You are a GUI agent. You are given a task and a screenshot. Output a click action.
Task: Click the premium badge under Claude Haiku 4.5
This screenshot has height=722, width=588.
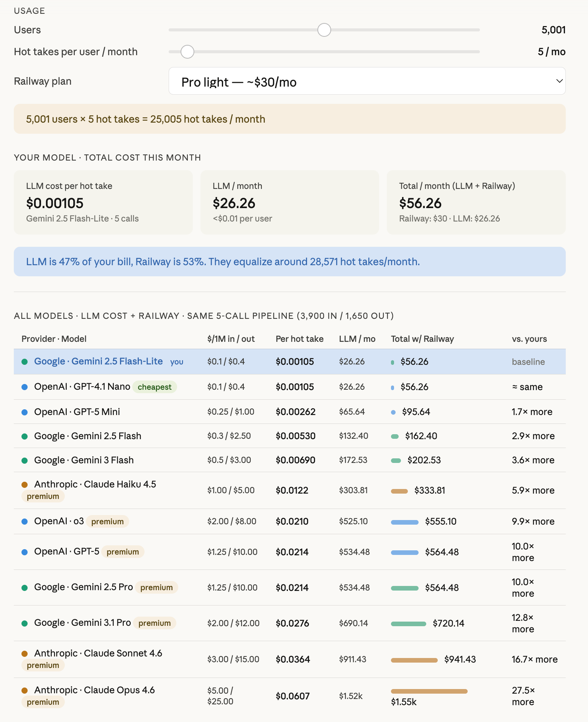coord(43,496)
